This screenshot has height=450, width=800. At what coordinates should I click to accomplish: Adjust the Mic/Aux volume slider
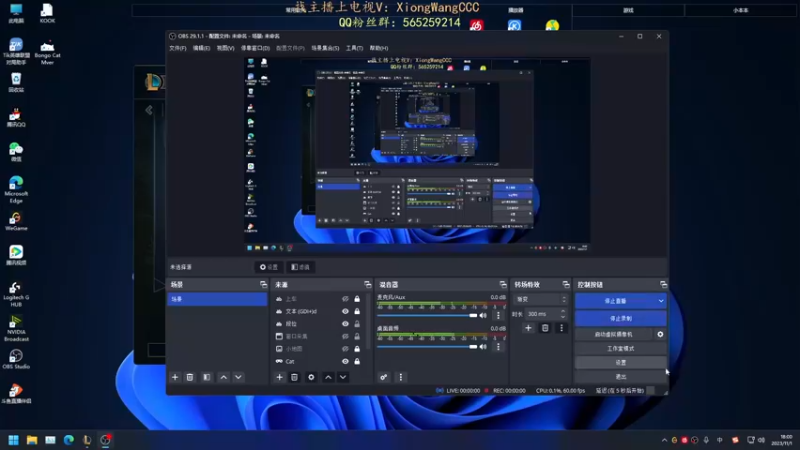pyautogui.click(x=427, y=315)
